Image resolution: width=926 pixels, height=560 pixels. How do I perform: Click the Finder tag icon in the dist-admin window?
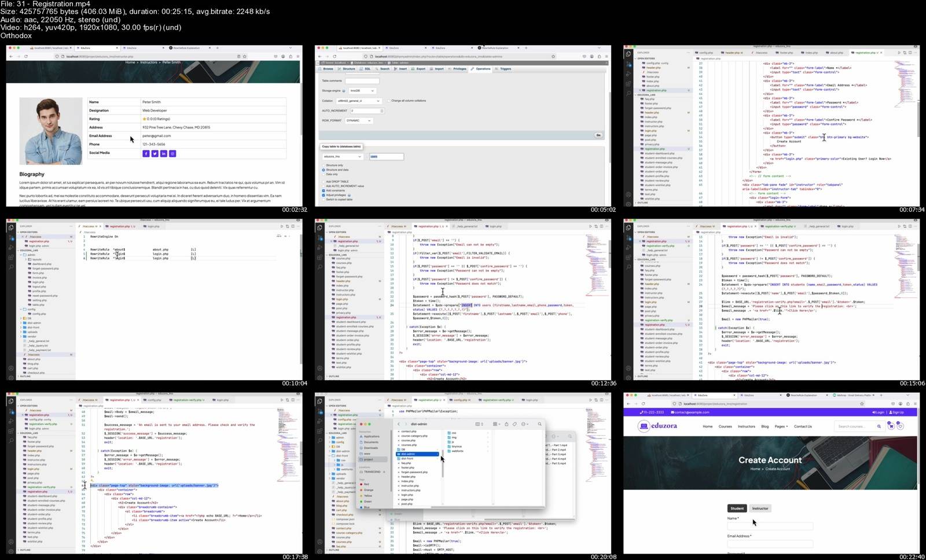tap(515, 424)
